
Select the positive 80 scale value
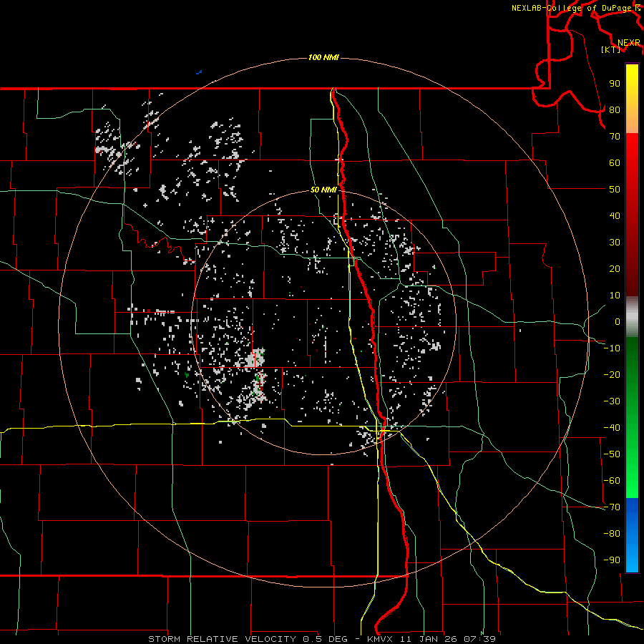[x=615, y=109]
